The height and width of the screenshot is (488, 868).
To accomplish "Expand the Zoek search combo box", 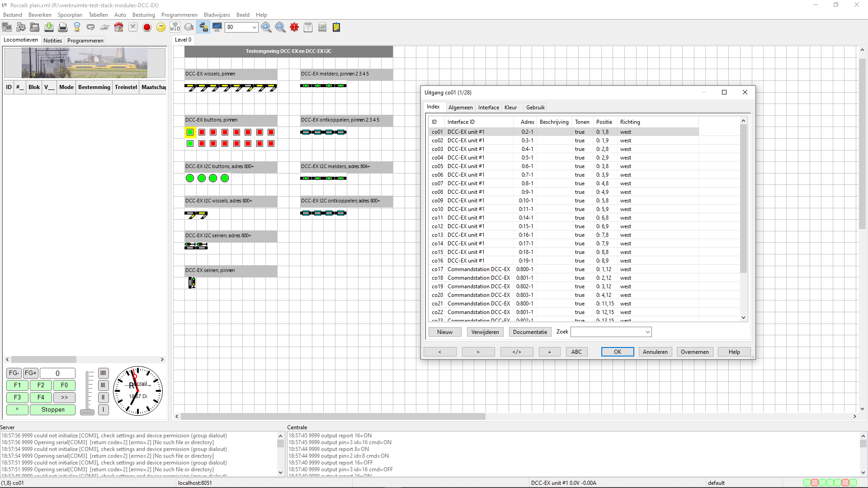I will click(647, 332).
